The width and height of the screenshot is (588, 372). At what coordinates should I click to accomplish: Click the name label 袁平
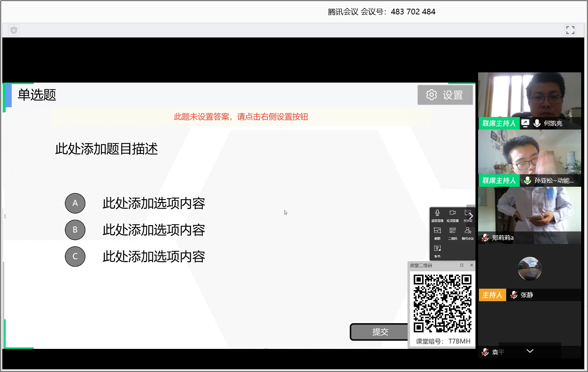coord(498,352)
